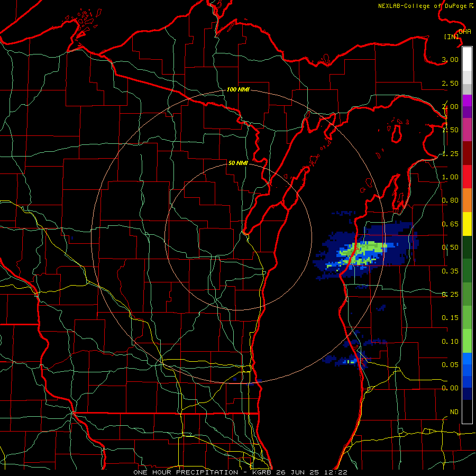Pick the dark red swatch beside 1.25
476x476 pixels.
click(467, 153)
